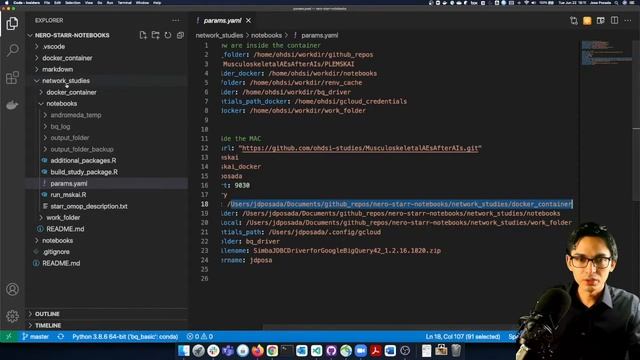
Task: Click the open changes icon in editor toolbar
Action: (x=573, y=20)
